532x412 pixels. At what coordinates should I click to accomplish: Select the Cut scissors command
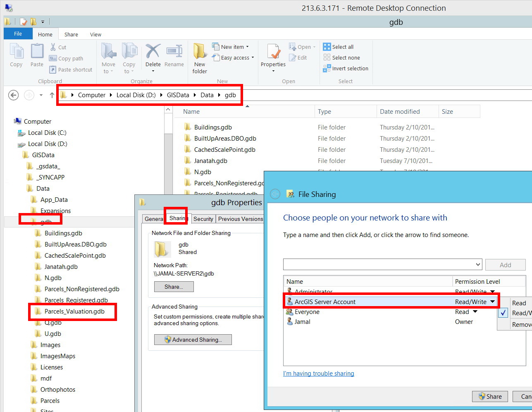click(x=58, y=47)
